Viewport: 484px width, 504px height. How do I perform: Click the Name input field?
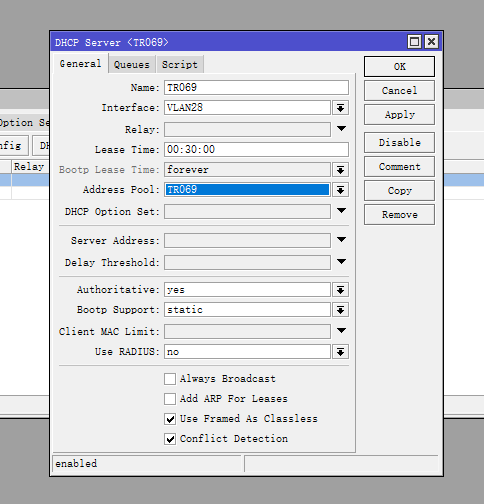[x=256, y=88]
